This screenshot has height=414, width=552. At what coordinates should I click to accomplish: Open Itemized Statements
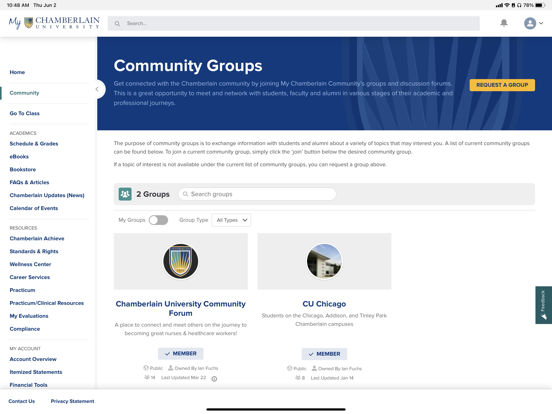pos(36,372)
